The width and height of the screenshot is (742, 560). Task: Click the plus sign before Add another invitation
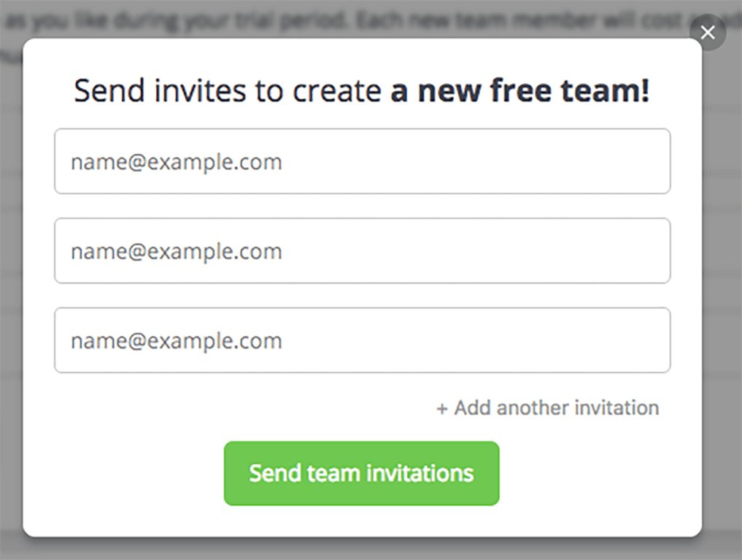[x=442, y=408]
